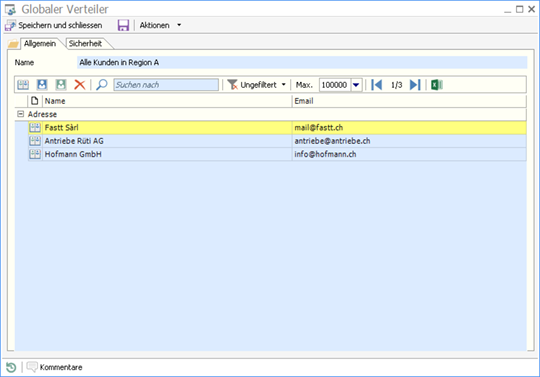Open the Aktionen menu
Image resolution: width=540 pixels, height=377 pixels.
coord(154,25)
